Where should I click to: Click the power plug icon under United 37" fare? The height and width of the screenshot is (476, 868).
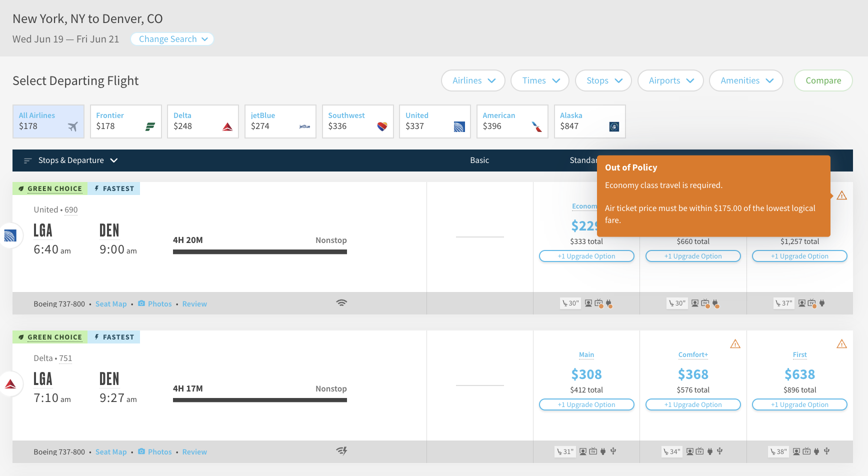click(822, 303)
